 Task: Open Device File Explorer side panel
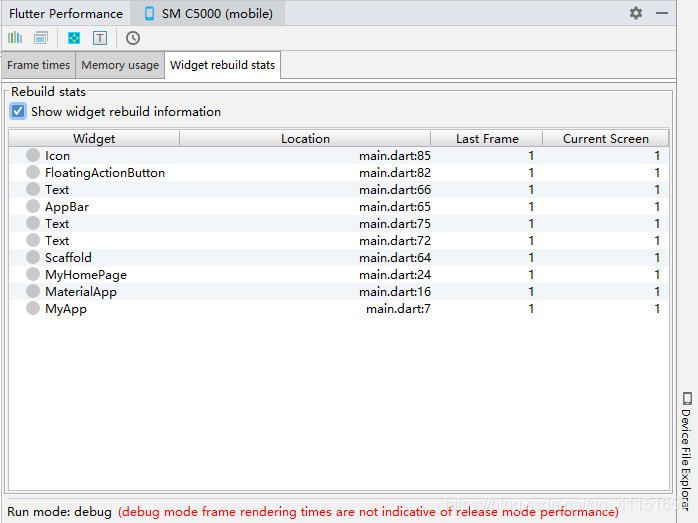coord(686,450)
